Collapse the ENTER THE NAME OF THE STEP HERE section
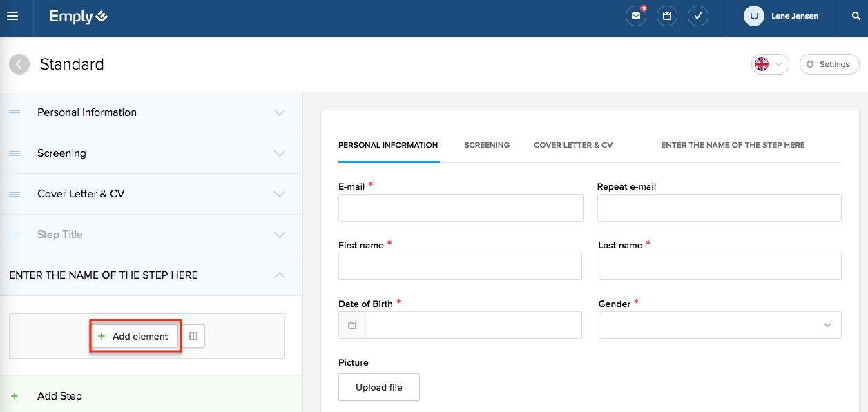This screenshot has width=868, height=412. (x=280, y=275)
